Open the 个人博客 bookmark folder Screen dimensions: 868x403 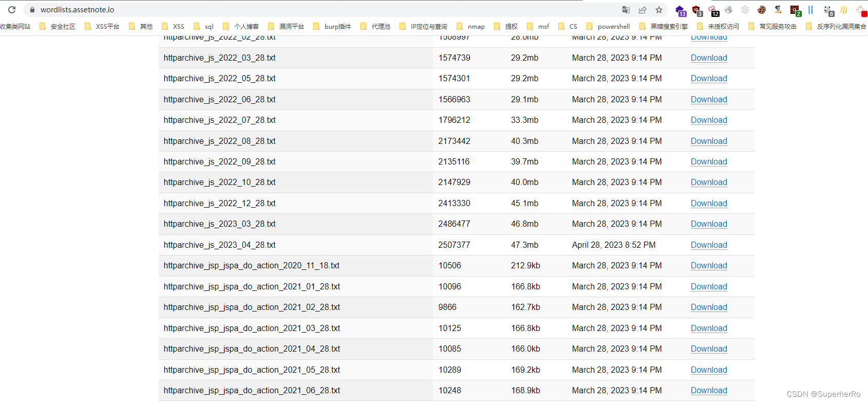click(241, 26)
